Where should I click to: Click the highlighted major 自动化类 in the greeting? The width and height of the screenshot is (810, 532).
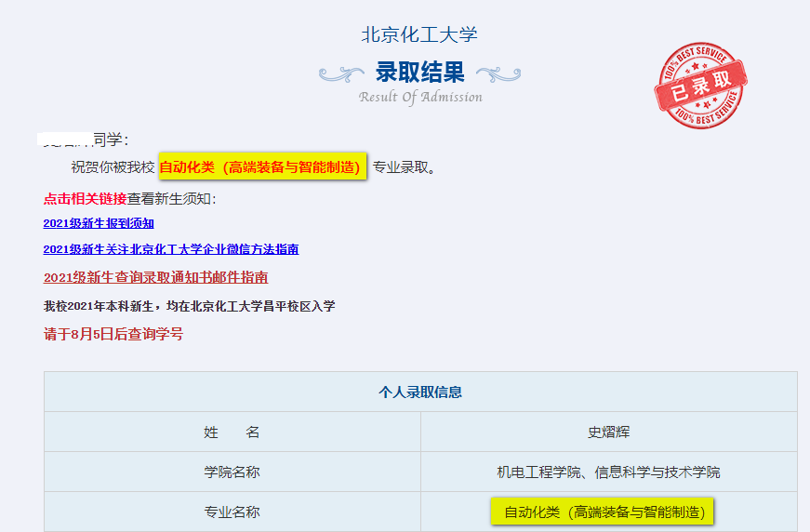coord(262,166)
